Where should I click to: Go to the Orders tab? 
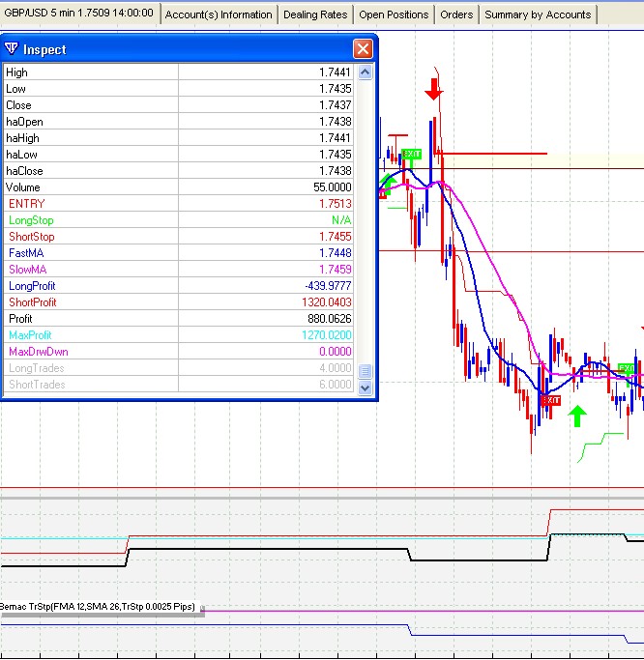click(456, 14)
